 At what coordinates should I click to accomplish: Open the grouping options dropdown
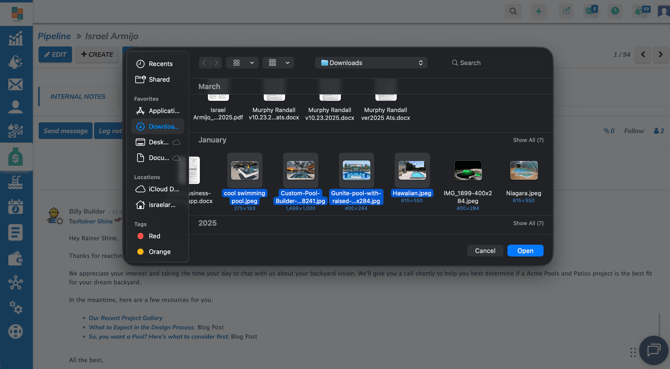[x=278, y=63]
